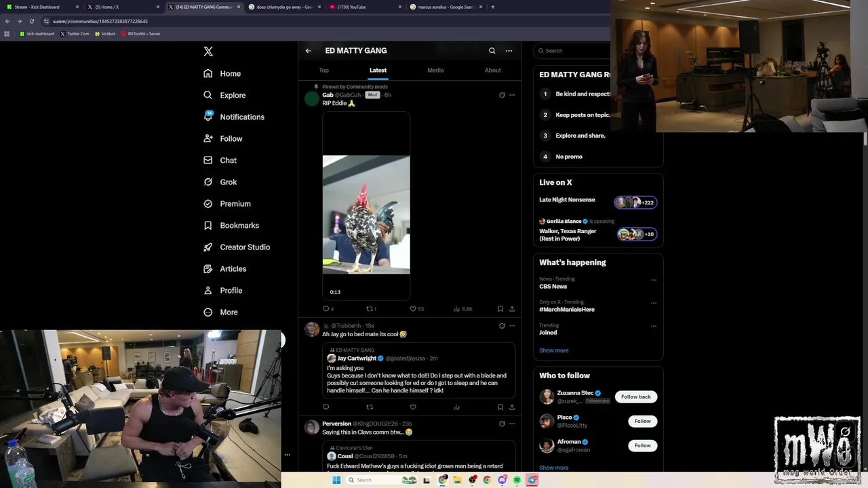Open more options on Perversion's post

tap(512, 424)
